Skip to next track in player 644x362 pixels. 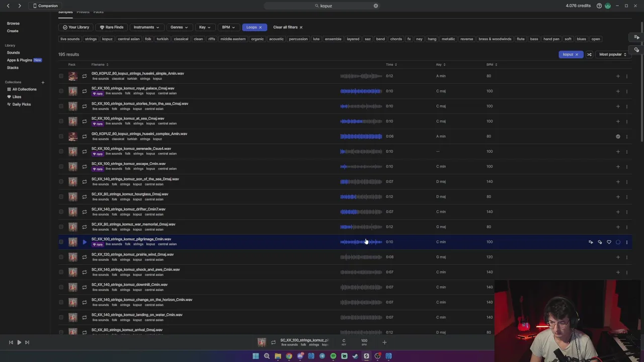click(x=27, y=342)
